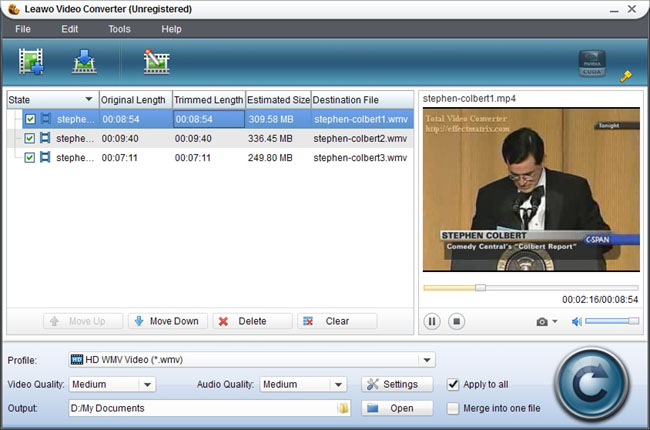Mute audio using the speaker icon
Image resolution: width=650 pixels, height=430 pixels.
click(577, 321)
